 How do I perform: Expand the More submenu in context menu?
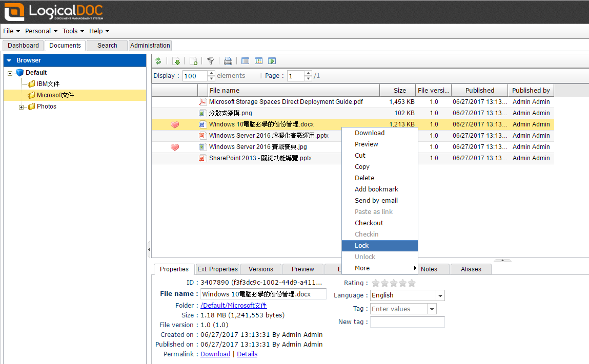380,268
